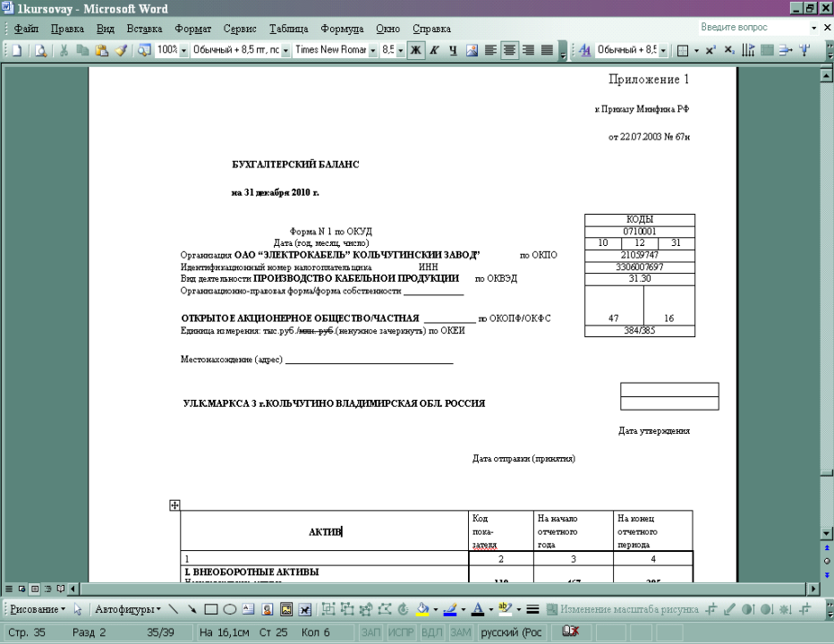Open the zoom 100% dropdown
Image resolution: width=834 pixels, height=644 pixels.
(x=183, y=50)
